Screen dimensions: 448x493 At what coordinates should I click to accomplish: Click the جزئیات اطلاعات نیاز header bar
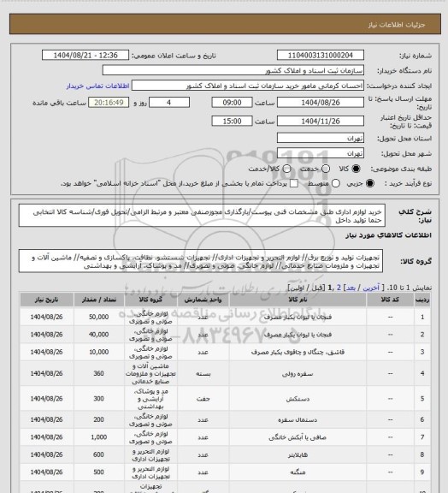[225, 24]
